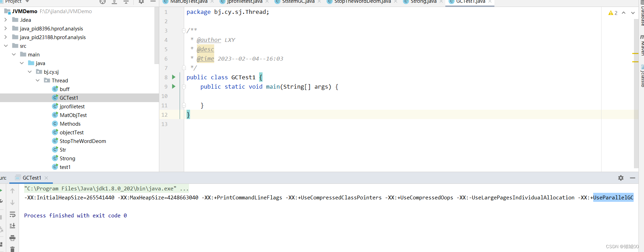Expand all in Project panel
The image size is (644, 252).
[114, 2]
